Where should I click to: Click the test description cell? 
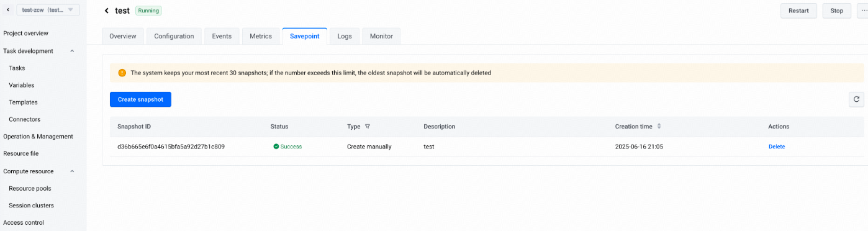click(429, 147)
